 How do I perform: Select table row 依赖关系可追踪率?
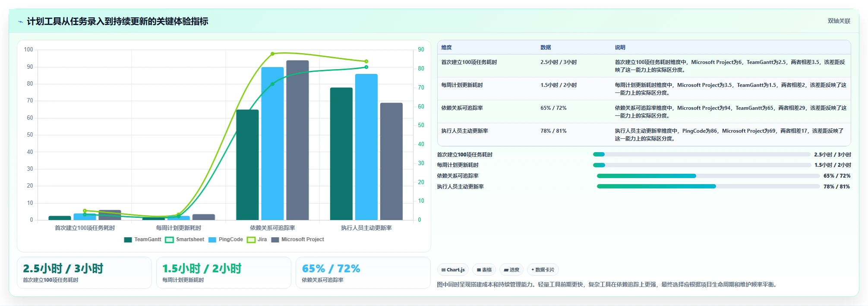click(x=644, y=112)
